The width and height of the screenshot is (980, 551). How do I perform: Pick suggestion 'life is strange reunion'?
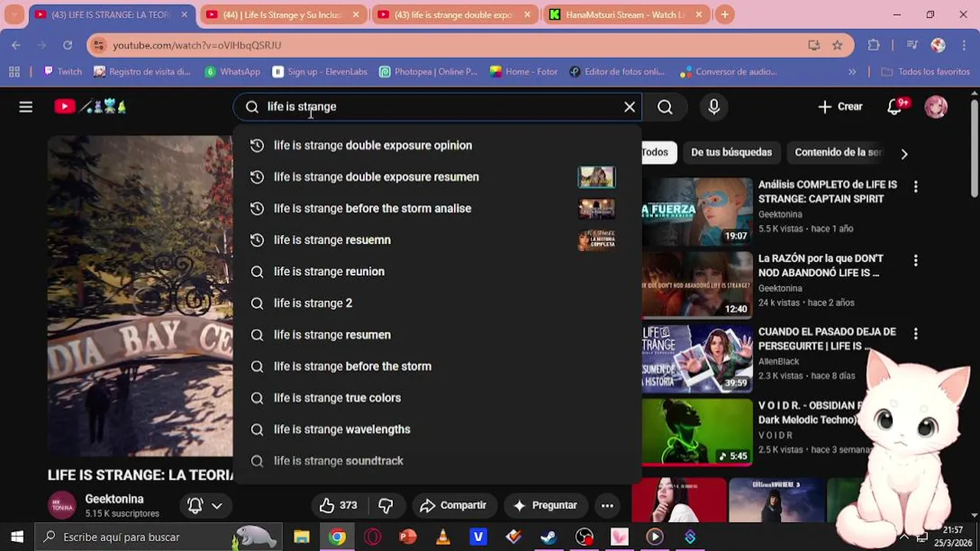tap(436, 272)
